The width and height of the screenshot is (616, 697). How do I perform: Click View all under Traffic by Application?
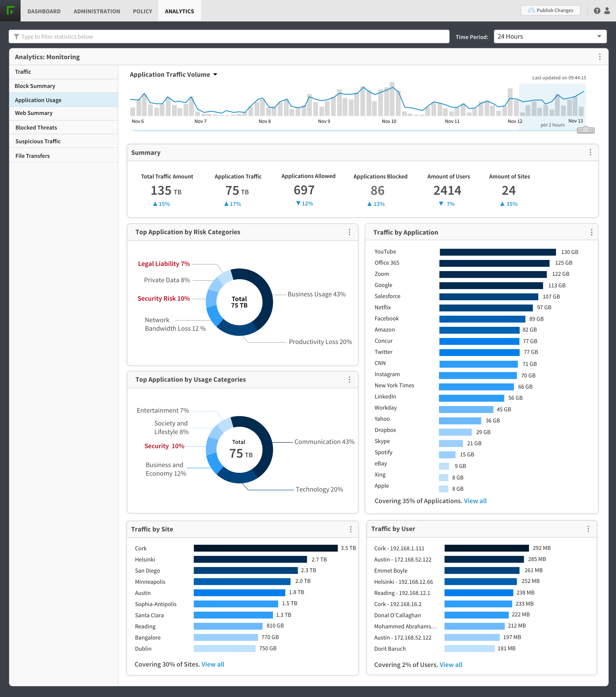tap(475, 501)
